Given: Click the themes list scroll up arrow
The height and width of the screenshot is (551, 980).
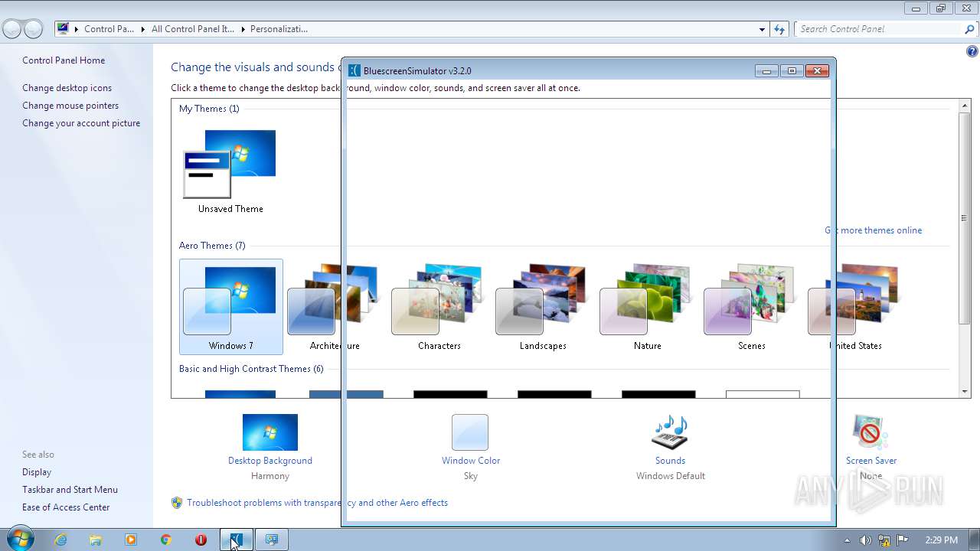Looking at the screenshot, I should pyautogui.click(x=965, y=106).
